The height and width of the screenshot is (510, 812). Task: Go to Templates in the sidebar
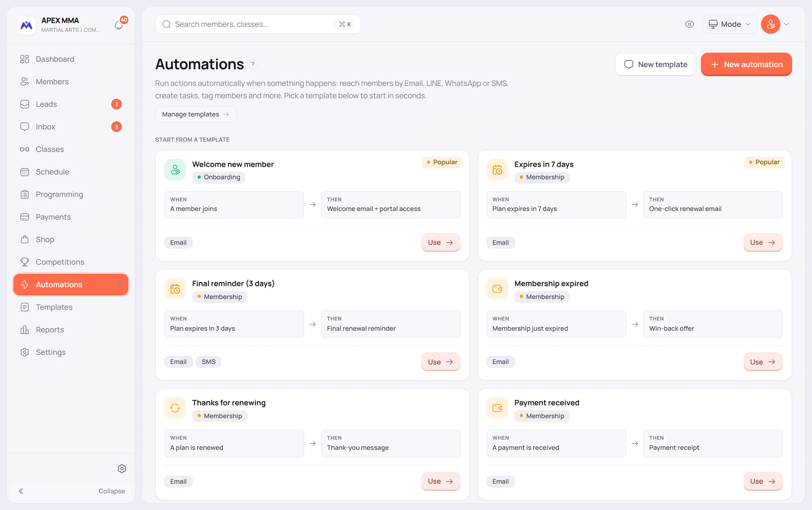[71, 307]
